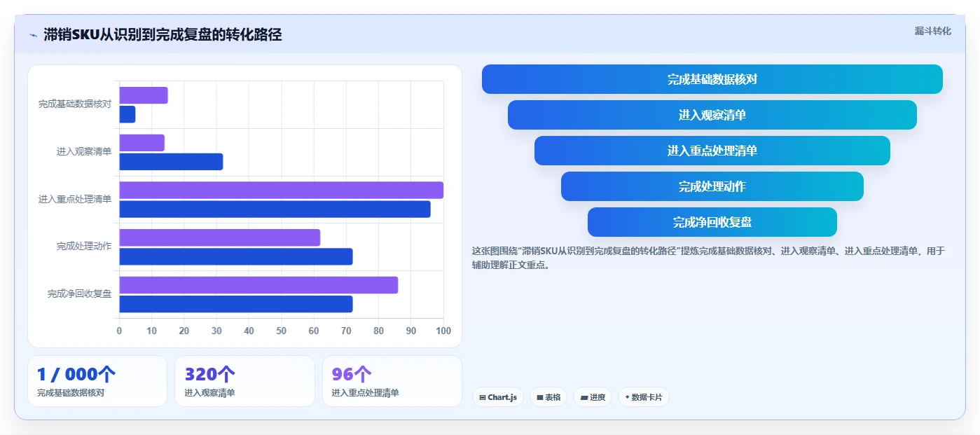
Task: Click the x-axis tick label 20
Action: coord(184,331)
